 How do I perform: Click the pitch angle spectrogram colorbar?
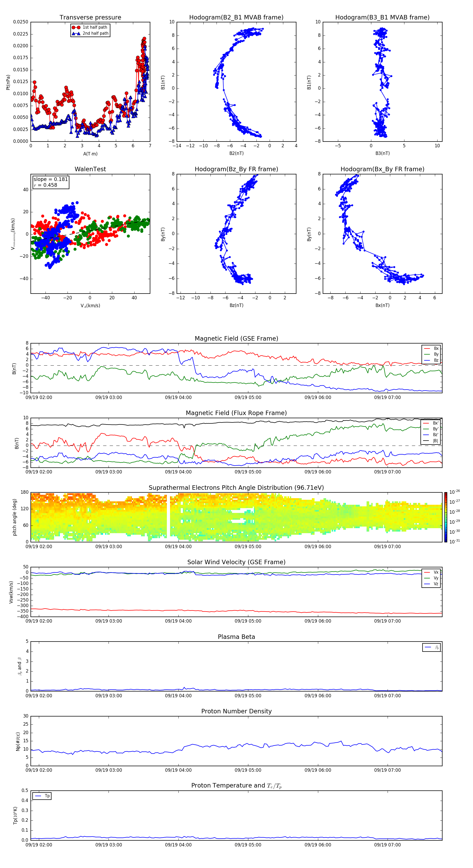446,517
